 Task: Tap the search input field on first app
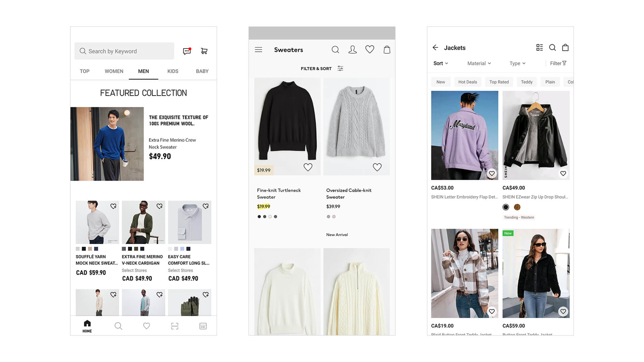124,51
